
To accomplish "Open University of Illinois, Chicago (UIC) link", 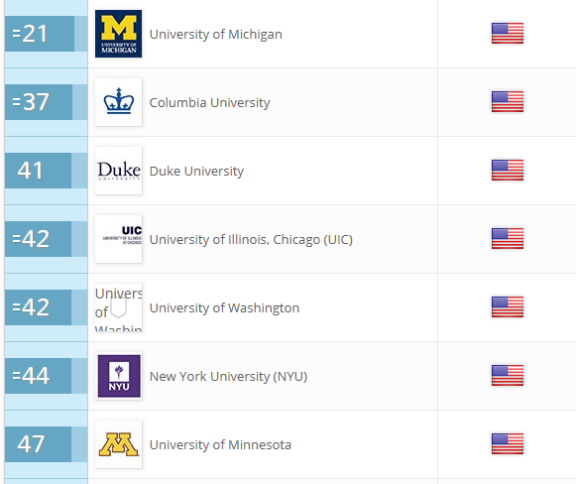I will coord(251,239).
